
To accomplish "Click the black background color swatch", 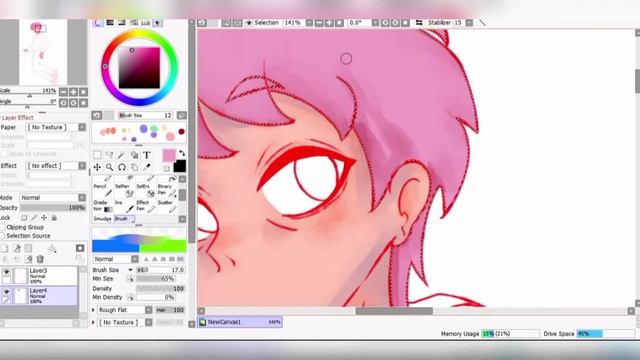I will (180, 166).
